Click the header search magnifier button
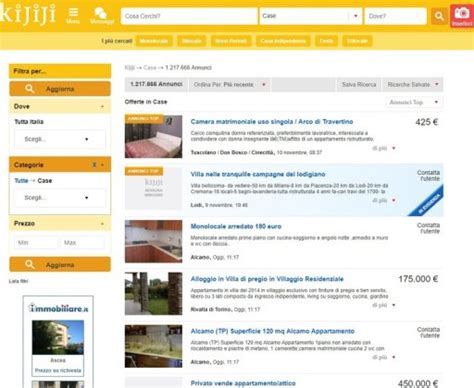Image resolution: width=474 pixels, height=388 pixels. pyautogui.click(x=439, y=16)
